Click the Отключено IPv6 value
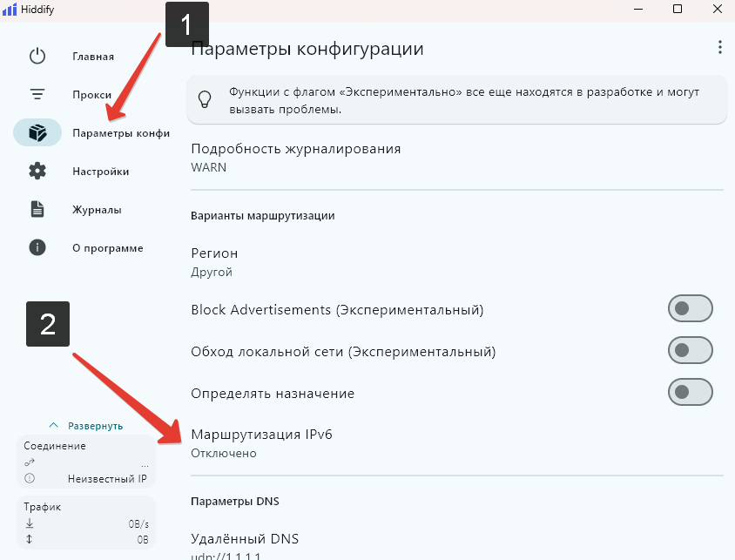Viewport: 735px width, 560px height. click(x=224, y=453)
